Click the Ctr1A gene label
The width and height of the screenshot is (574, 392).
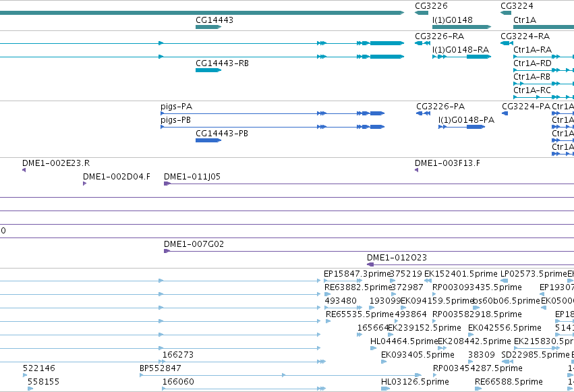[525, 20]
